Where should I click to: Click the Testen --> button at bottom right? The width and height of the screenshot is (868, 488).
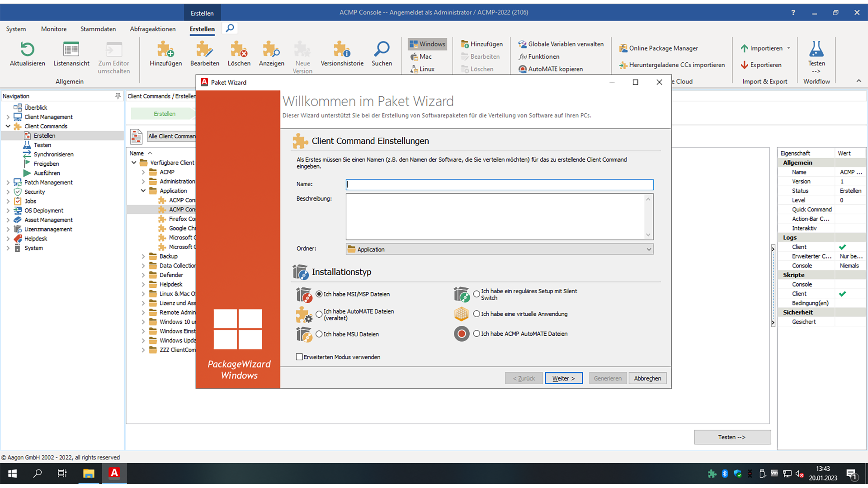[x=732, y=437]
